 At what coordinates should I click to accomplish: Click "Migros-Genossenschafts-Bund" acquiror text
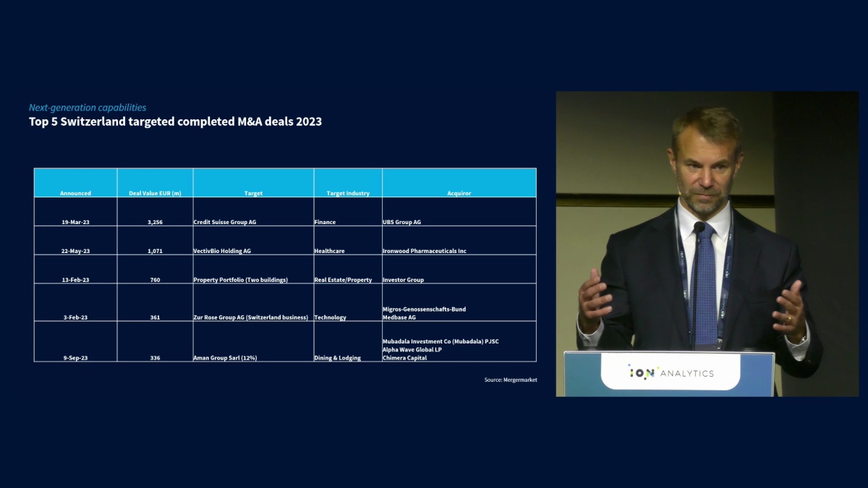[x=424, y=309]
